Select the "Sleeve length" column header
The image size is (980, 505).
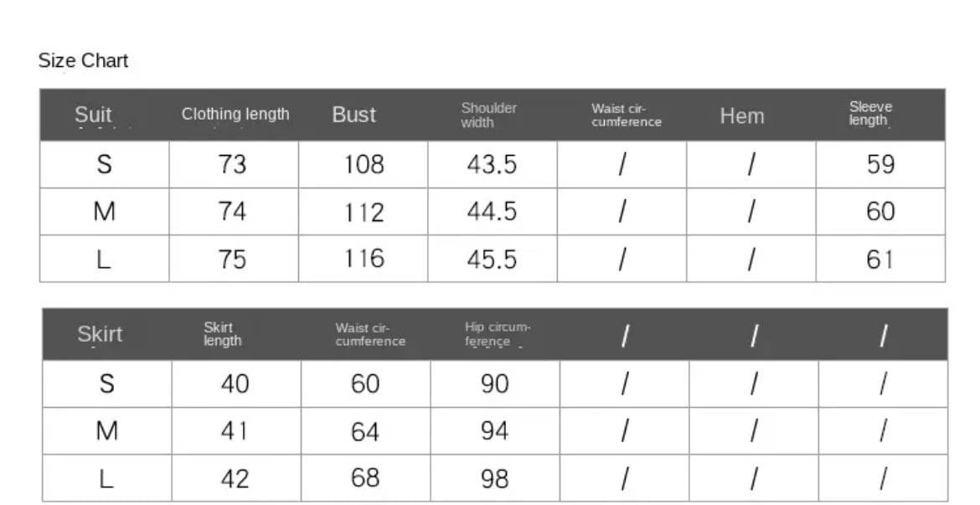click(870, 114)
